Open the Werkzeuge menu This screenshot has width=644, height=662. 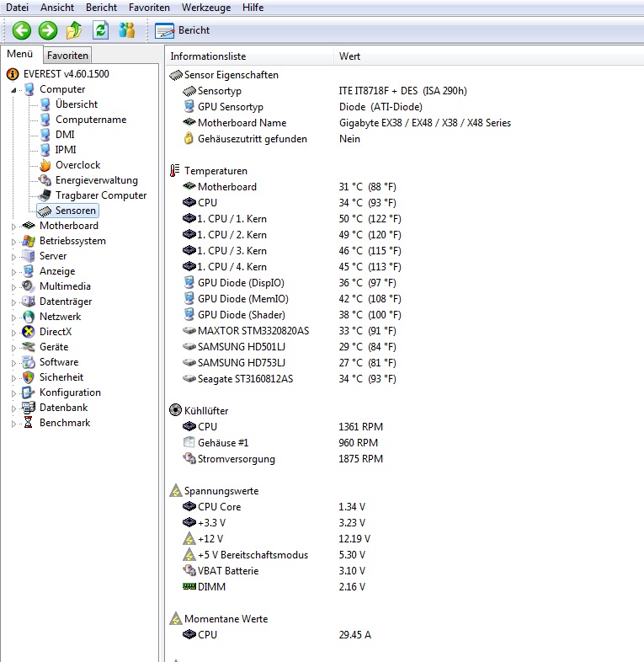tap(206, 8)
